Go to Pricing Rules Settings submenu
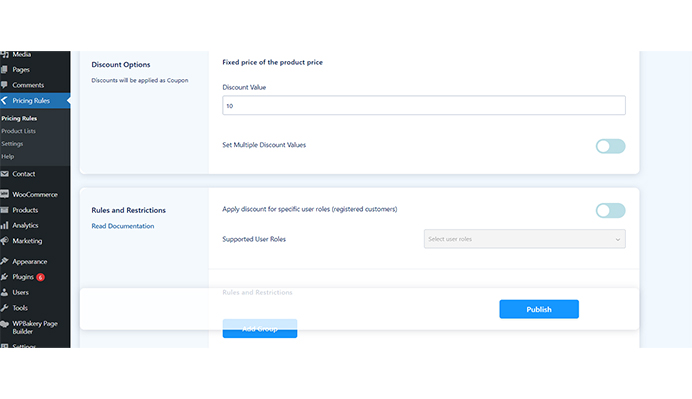 coord(12,144)
